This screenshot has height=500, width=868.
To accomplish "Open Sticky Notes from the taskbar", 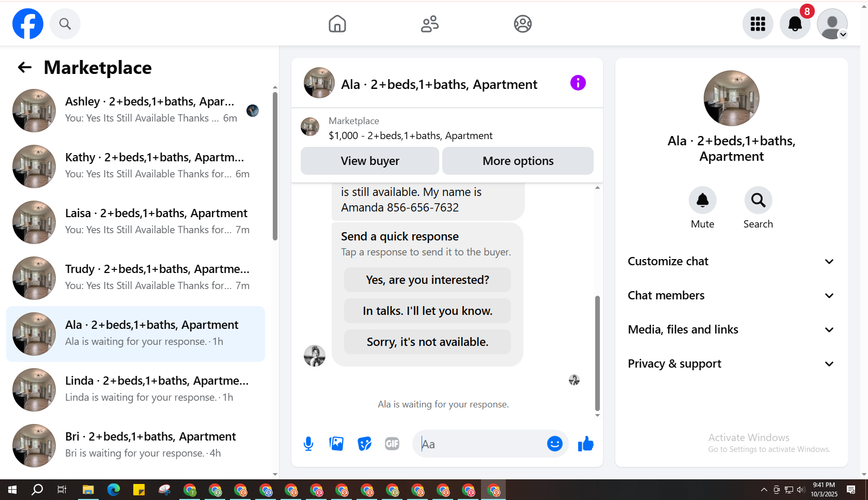I will (x=138, y=490).
